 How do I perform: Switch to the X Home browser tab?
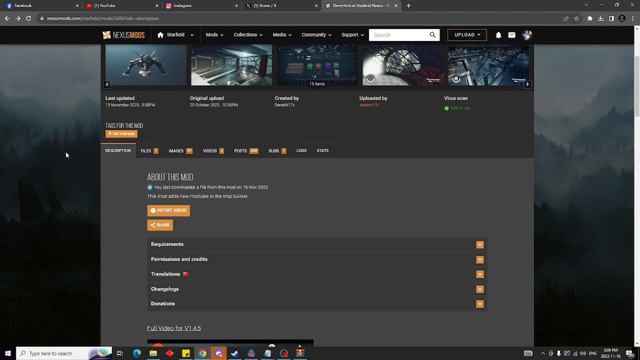pos(281,6)
